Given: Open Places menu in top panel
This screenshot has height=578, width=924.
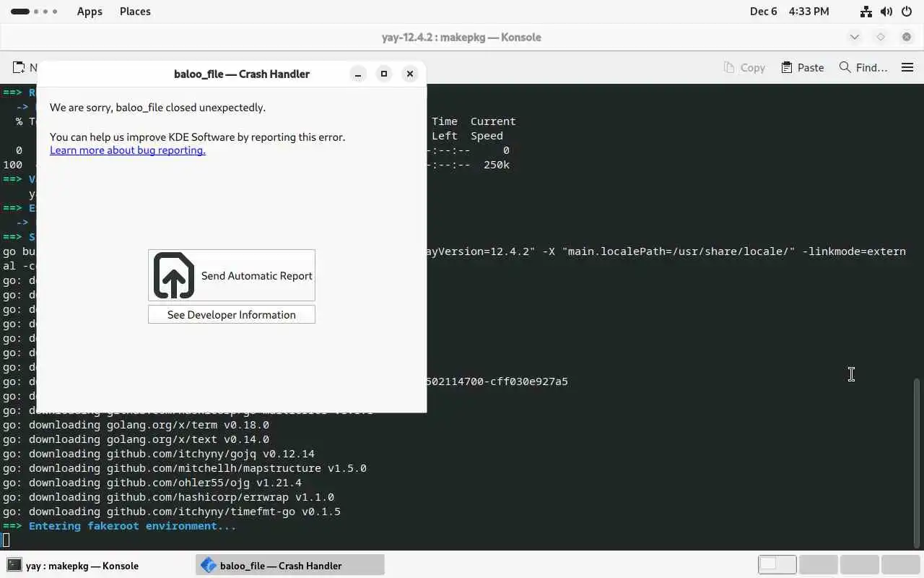Looking at the screenshot, I should 135,12.
